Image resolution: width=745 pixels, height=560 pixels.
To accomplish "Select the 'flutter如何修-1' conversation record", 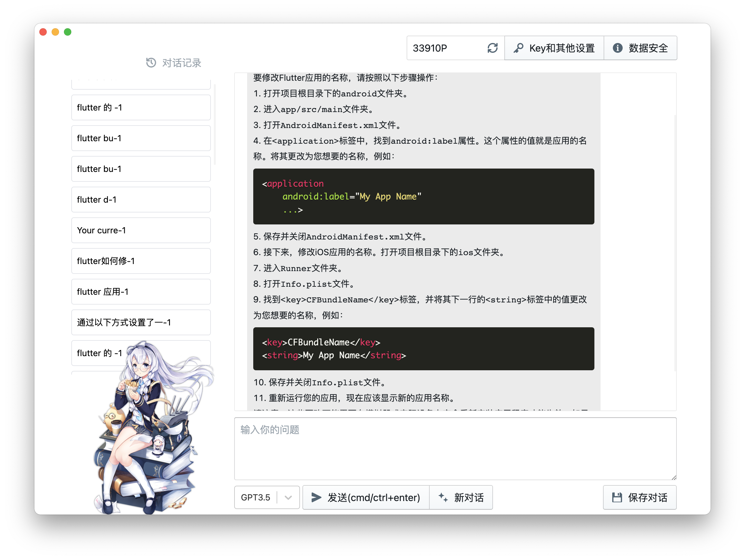I will click(x=141, y=261).
